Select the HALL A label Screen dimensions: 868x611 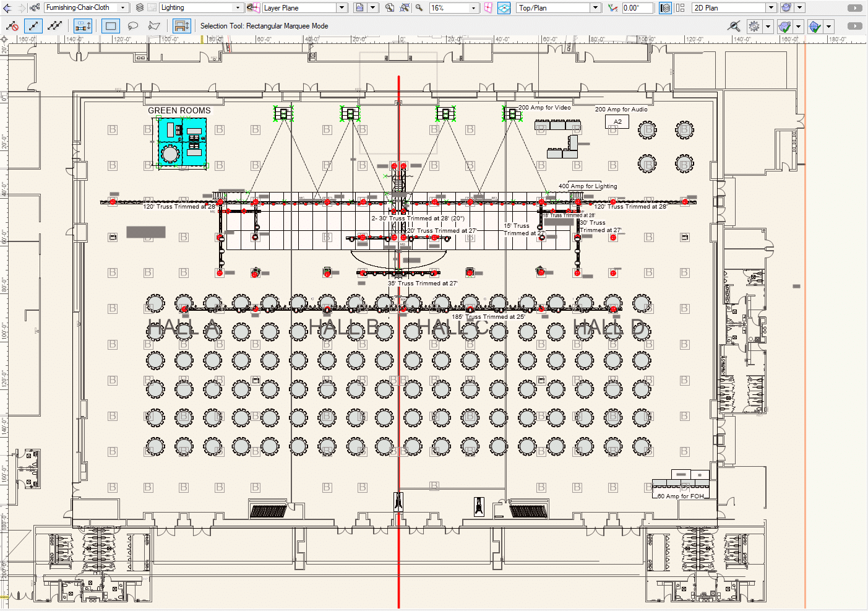[x=184, y=327]
